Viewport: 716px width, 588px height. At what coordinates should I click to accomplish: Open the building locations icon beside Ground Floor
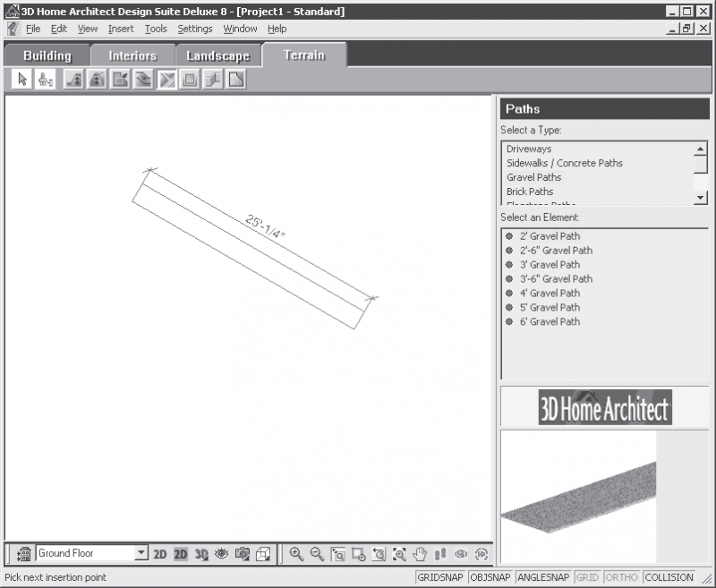[23, 554]
